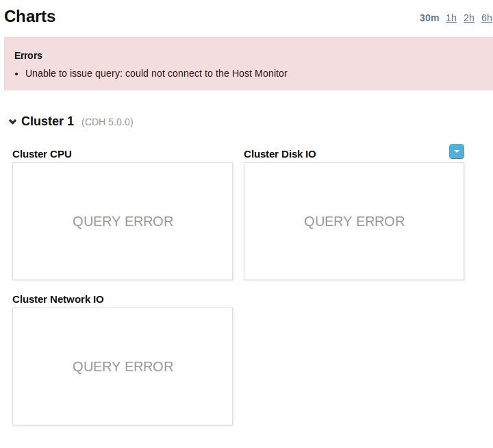Click the Cluster Disk IO chart title
Viewport: 493px width, 448px height.
click(x=280, y=154)
